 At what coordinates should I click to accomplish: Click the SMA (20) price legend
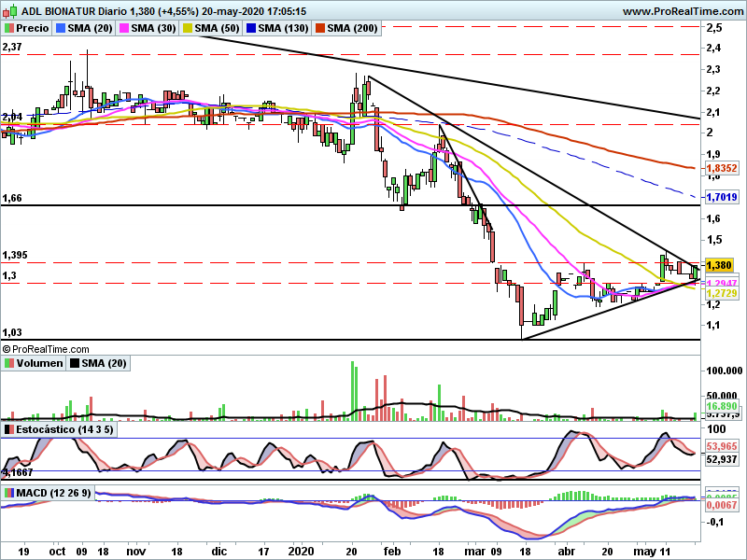[84, 28]
